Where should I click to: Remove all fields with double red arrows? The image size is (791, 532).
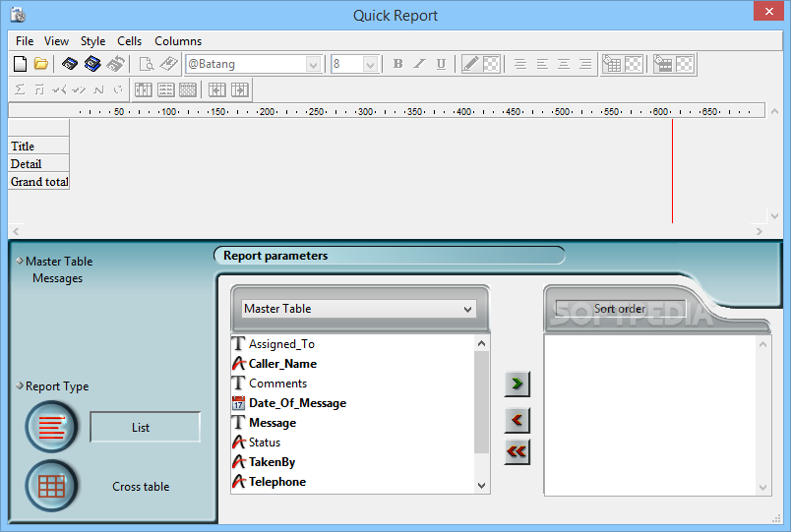[x=517, y=451]
